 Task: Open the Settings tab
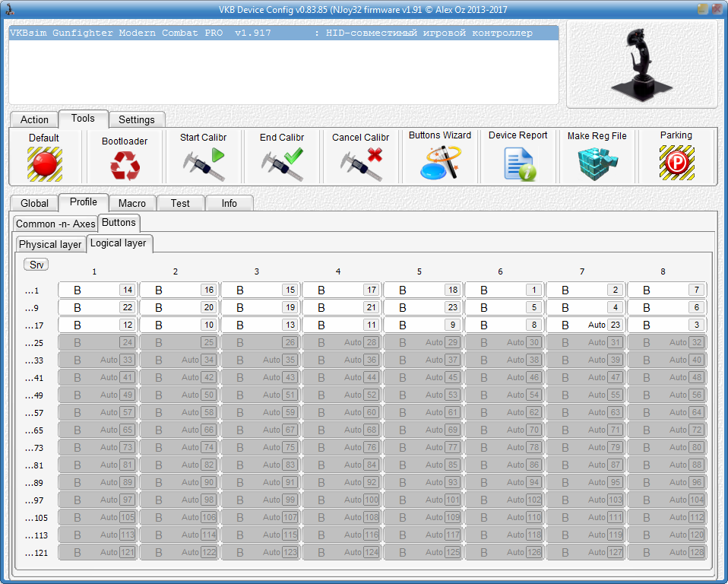click(137, 119)
